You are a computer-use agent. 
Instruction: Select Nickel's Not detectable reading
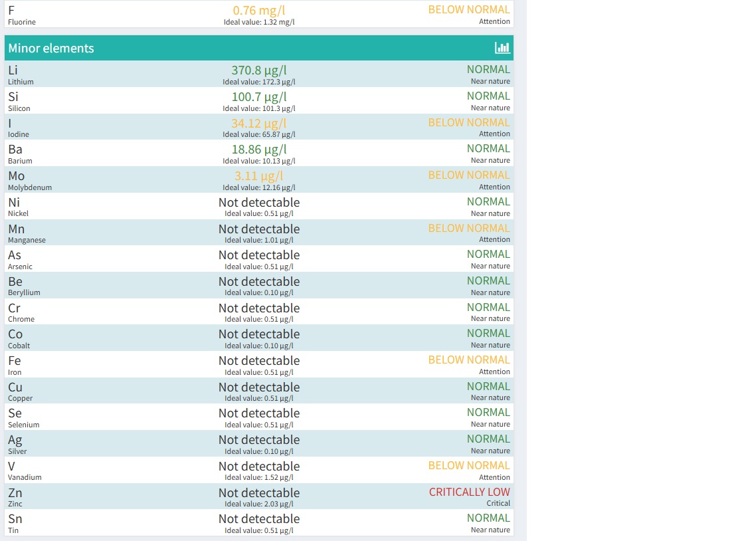point(259,203)
